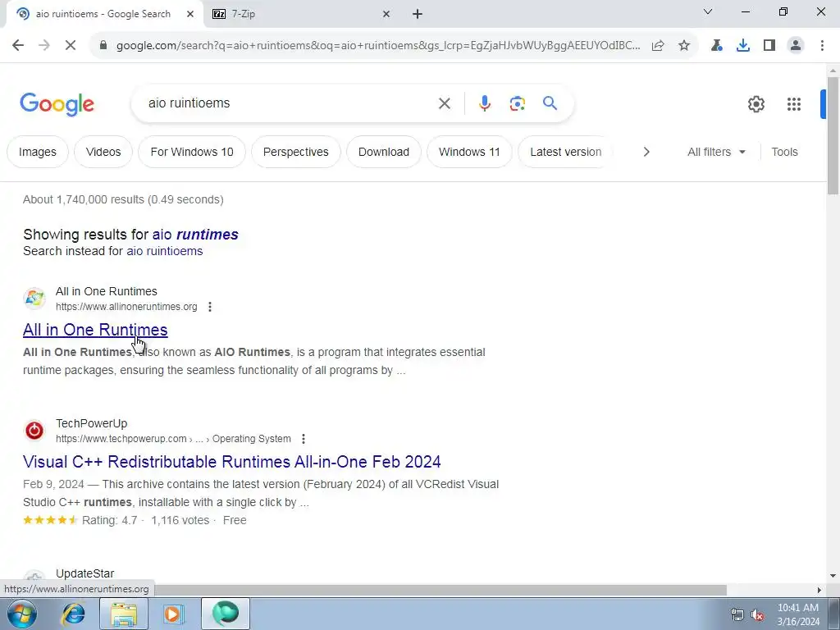Screen dimensions: 840x630
Task: Apply the For Windows 10 filter
Action: point(192,152)
